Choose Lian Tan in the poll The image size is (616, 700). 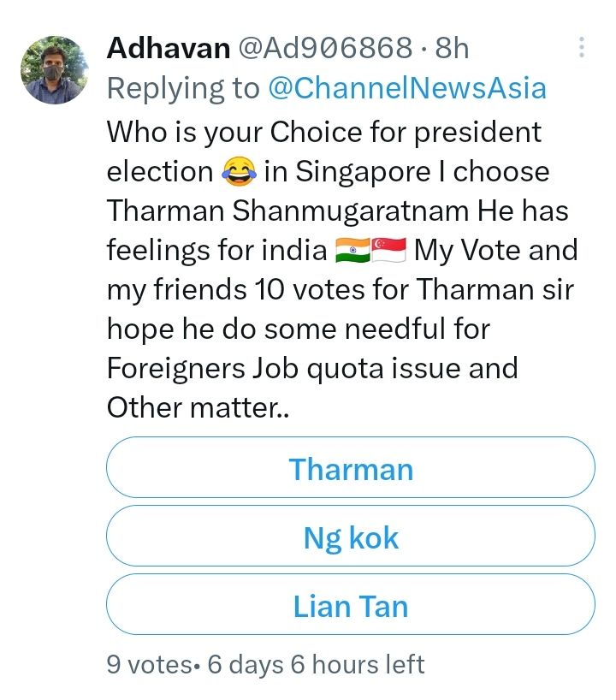click(x=350, y=606)
